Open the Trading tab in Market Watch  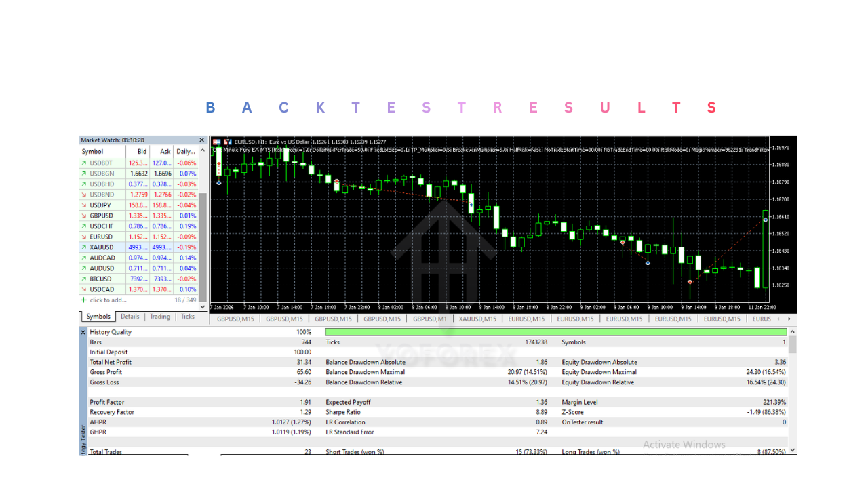(160, 317)
